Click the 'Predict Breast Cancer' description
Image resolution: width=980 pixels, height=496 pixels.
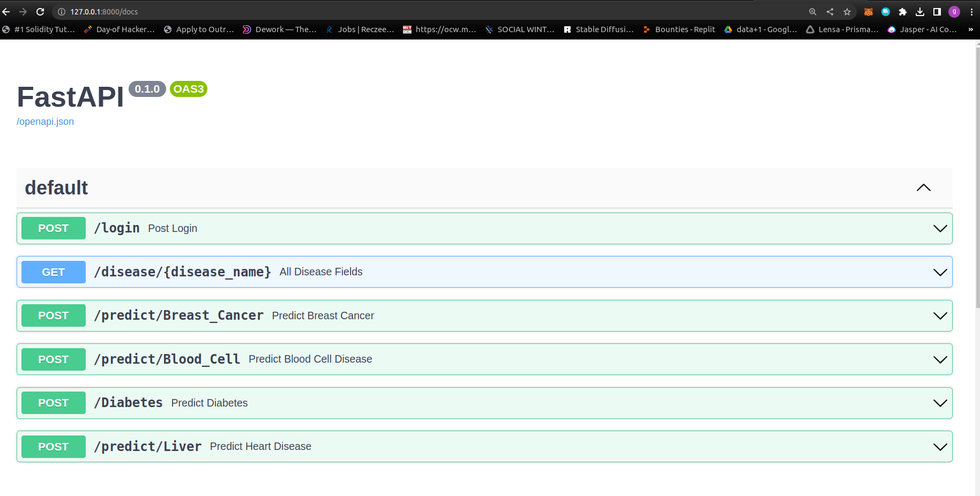[x=323, y=315]
